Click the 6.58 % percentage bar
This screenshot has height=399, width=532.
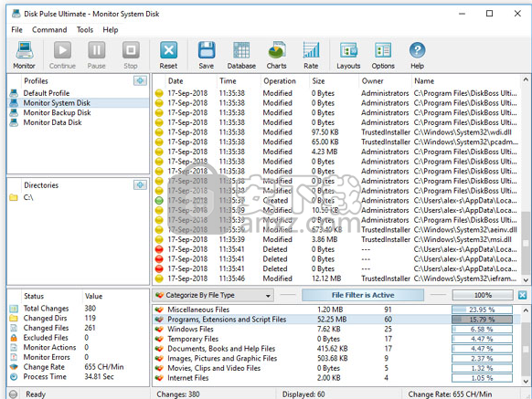pyautogui.click(x=482, y=330)
